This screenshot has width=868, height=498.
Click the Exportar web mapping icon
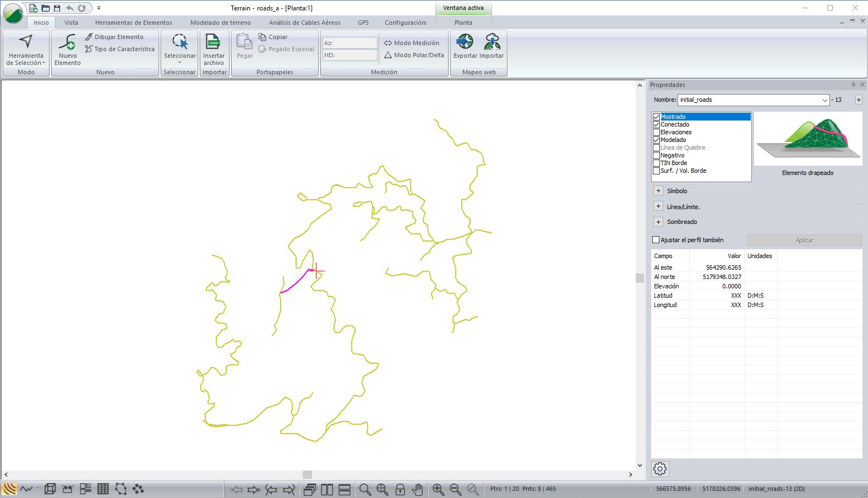point(465,42)
